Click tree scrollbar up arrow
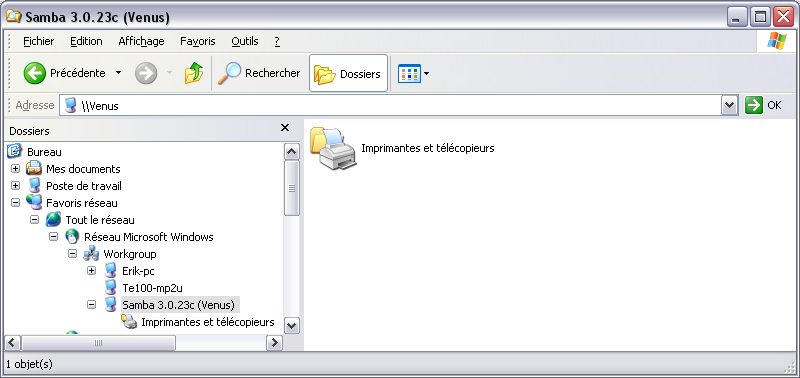 click(x=292, y=152)
